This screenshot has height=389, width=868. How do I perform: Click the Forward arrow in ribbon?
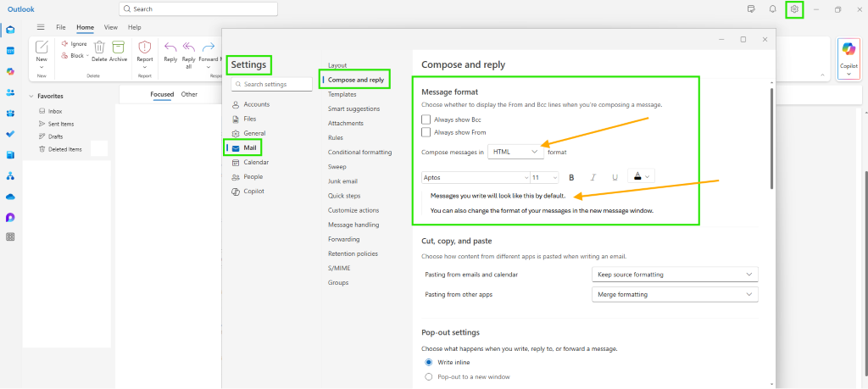(x=209, y=47)
